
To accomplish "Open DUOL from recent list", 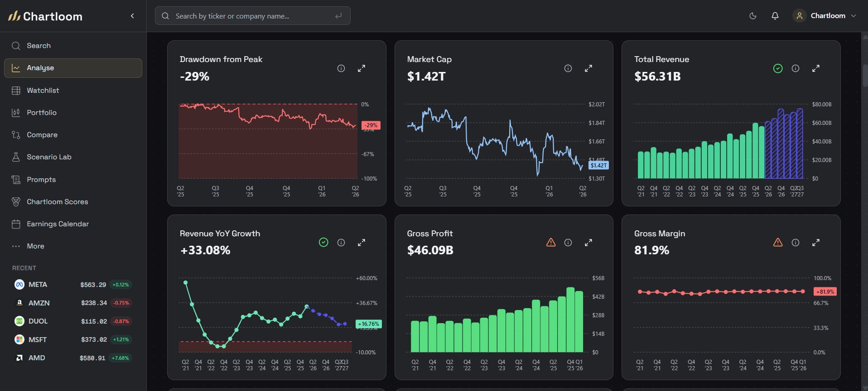I will pyautogui.click(x=73, y=321).
